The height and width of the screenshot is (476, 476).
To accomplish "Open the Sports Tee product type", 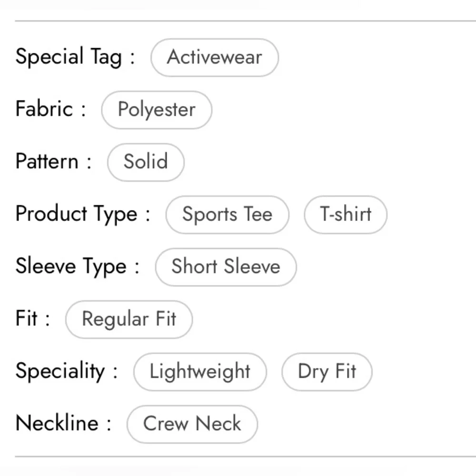I will point(228,215).
